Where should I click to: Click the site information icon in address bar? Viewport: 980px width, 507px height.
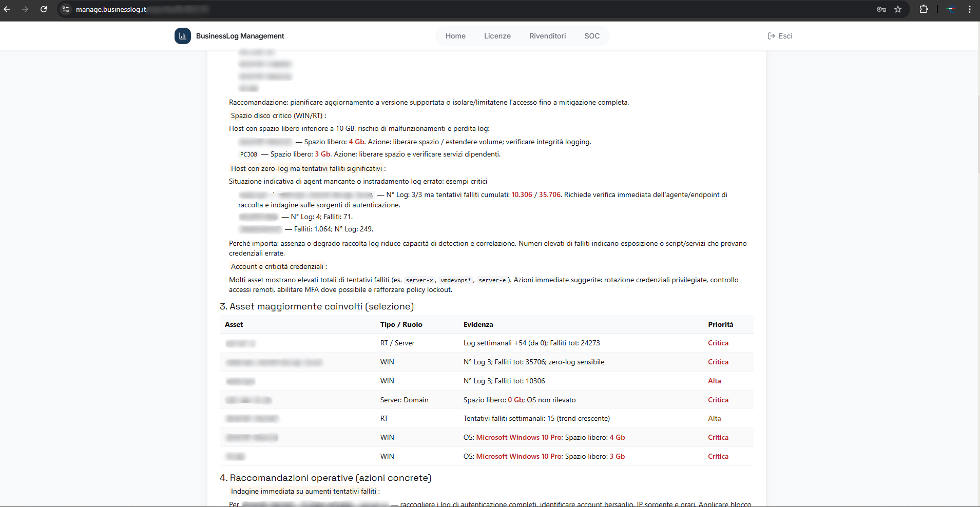click(x=65, y=9)
